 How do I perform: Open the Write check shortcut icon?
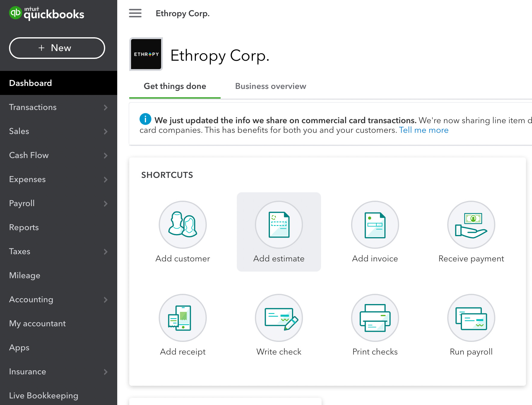[x=279, y=318]
